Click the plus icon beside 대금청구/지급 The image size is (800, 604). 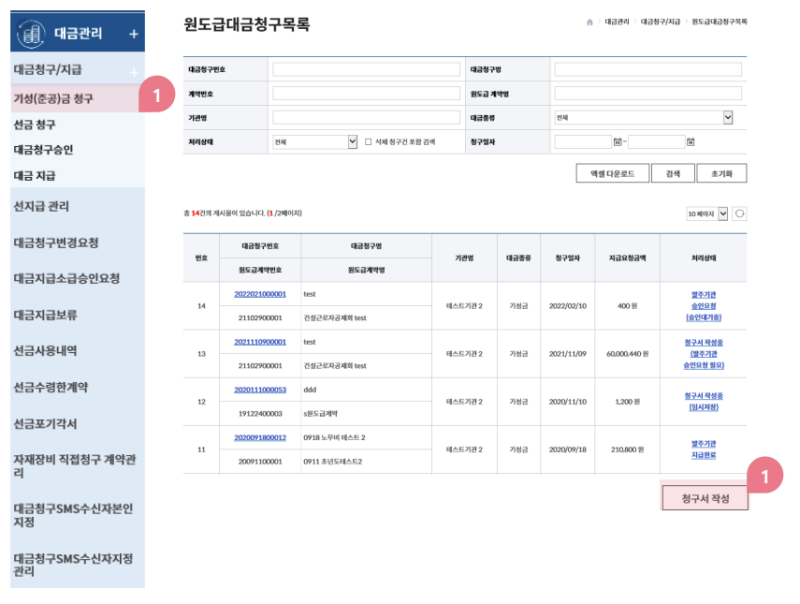click(134, 72)
